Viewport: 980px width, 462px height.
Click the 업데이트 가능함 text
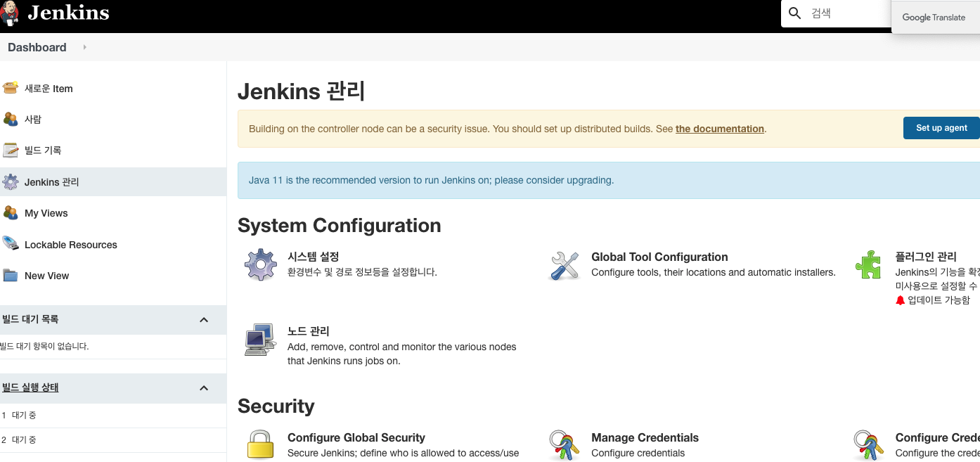coord(939,300)
